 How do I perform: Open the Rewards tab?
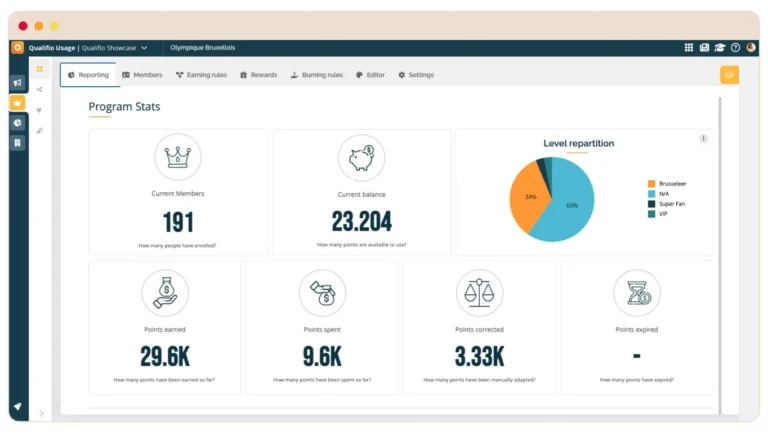259,75
